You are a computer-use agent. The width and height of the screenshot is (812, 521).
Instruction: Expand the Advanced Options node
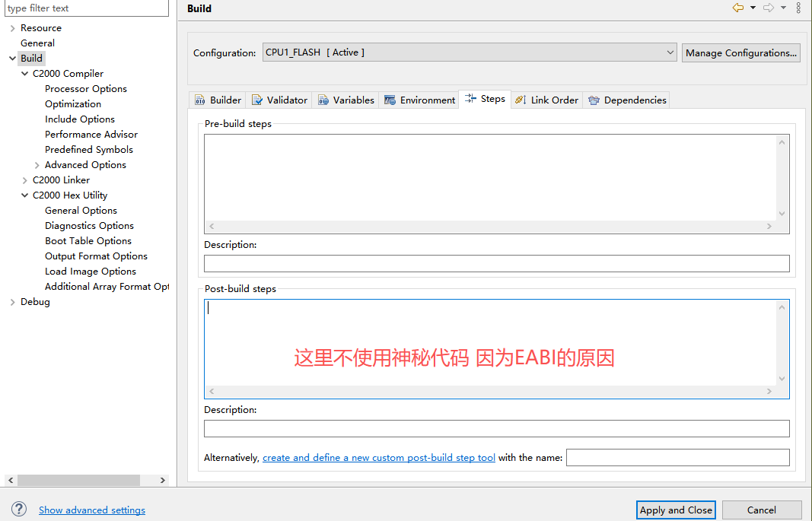(x=37, y=165)
